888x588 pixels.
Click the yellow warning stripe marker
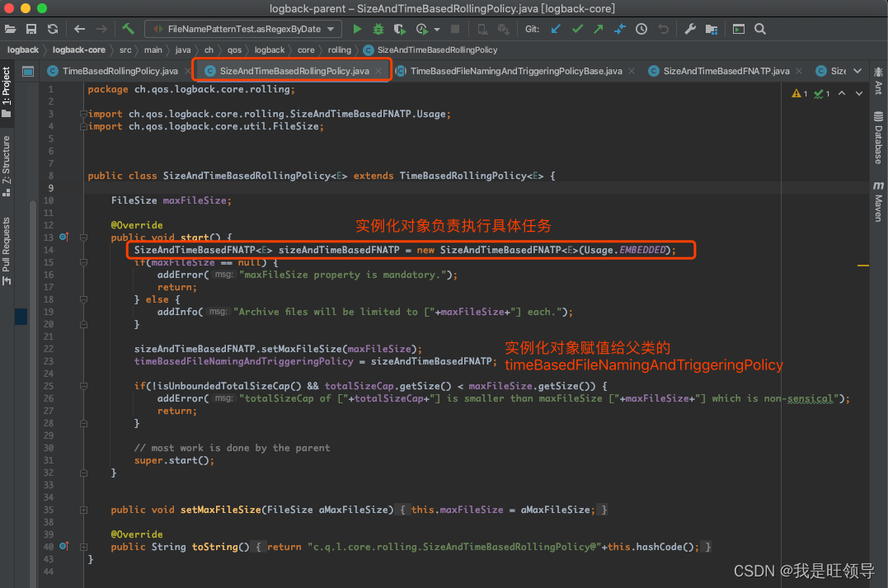863,265
